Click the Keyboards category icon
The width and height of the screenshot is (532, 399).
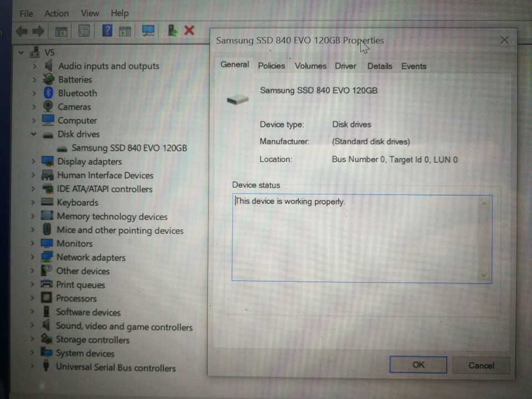(47, 202)
